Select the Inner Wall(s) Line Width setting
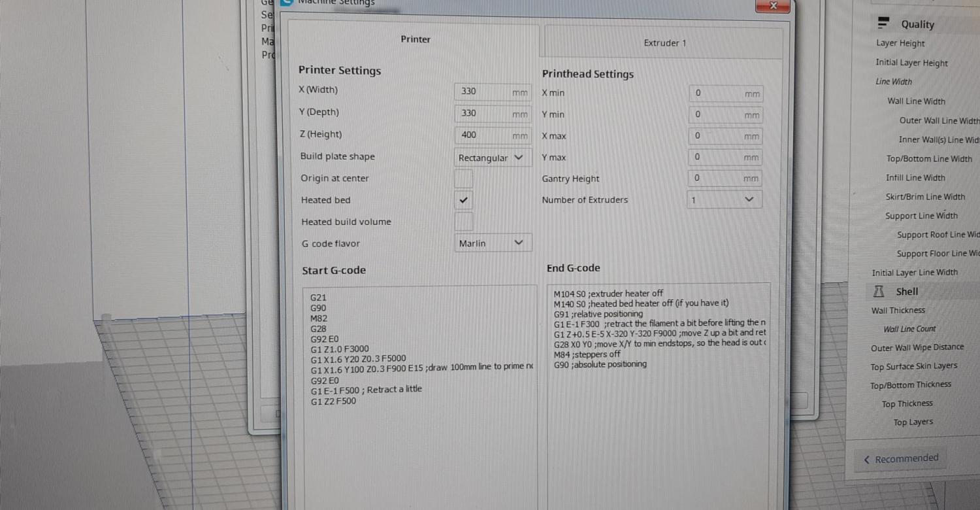Viewport: 980px width, 510px height. point(939,139)
